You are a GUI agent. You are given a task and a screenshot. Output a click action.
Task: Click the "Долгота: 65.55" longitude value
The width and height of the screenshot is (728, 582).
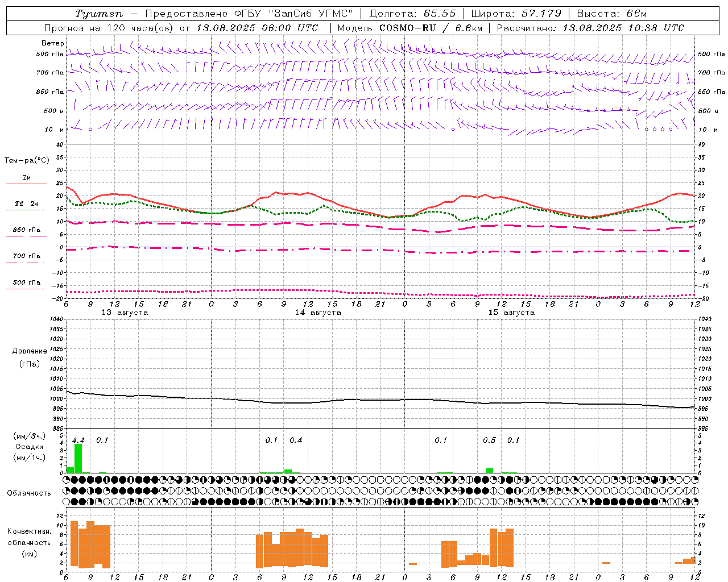point(412,14)
